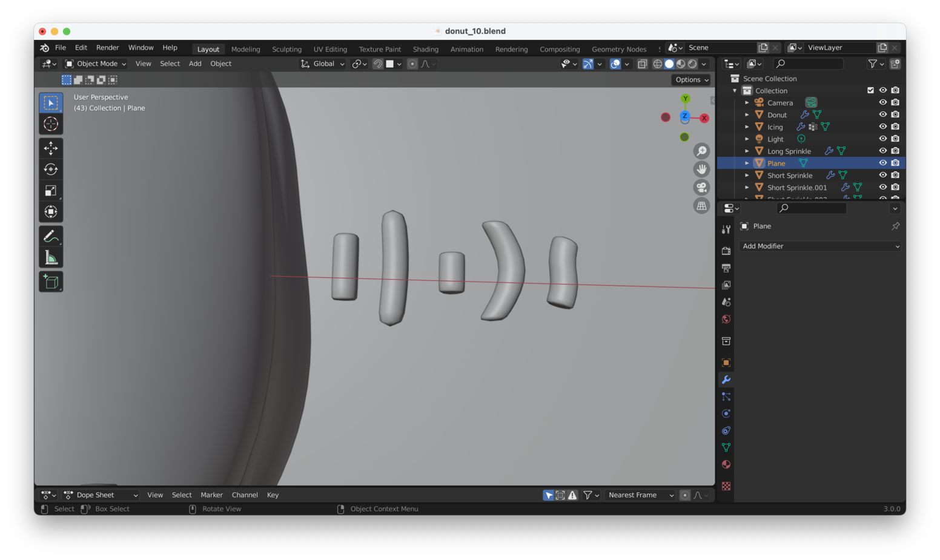Screen dimensions: 940x560
Task: Open the Object Mode dropdown
Action: click(96, 64)
